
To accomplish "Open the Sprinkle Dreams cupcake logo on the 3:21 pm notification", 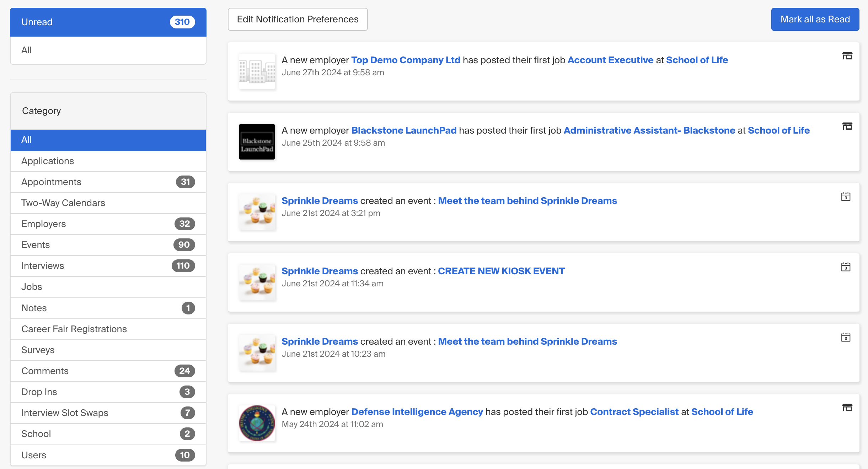I will pos(257,212).
